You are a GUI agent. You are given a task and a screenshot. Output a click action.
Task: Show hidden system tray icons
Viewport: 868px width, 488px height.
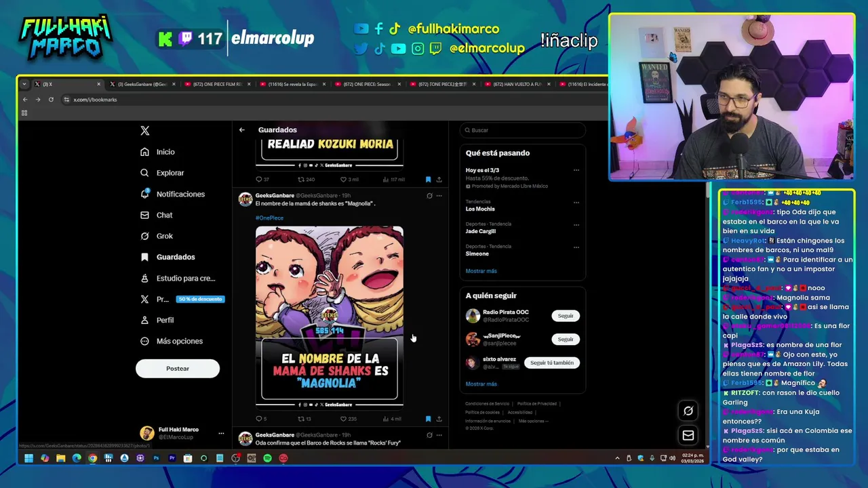point(617,458)
